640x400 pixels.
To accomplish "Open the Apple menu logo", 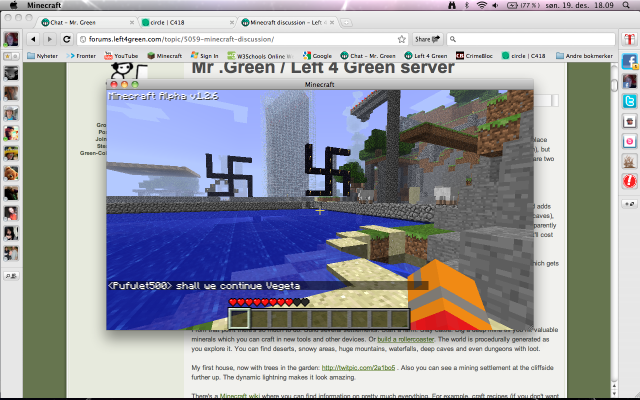I will pyautogui.click(x=13, y=5).
